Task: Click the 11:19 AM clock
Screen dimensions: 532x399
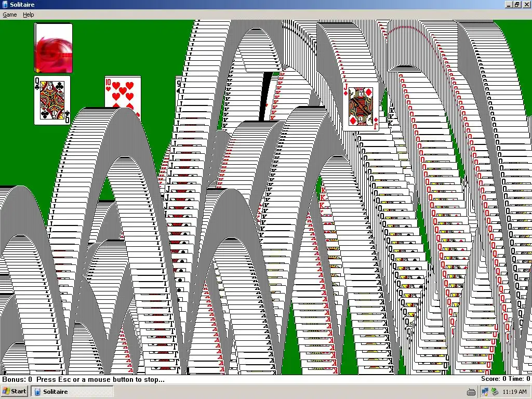Action: point(514,392)
